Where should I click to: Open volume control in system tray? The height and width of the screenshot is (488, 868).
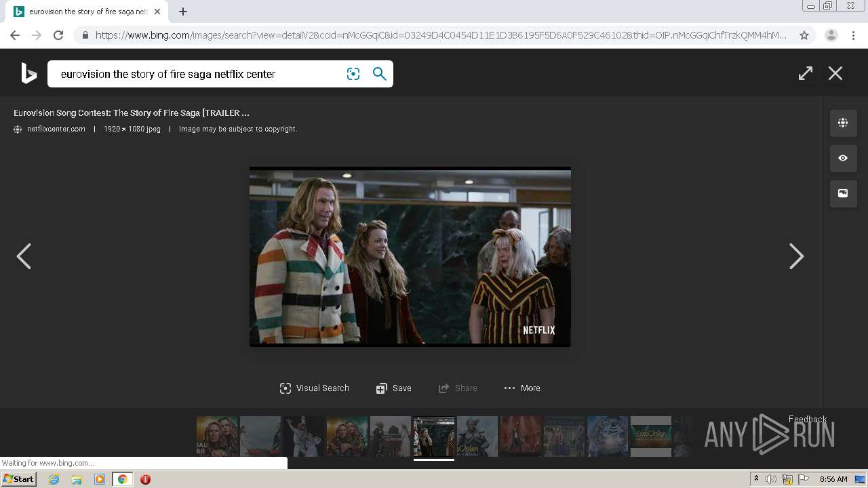(x=771, y=479)
